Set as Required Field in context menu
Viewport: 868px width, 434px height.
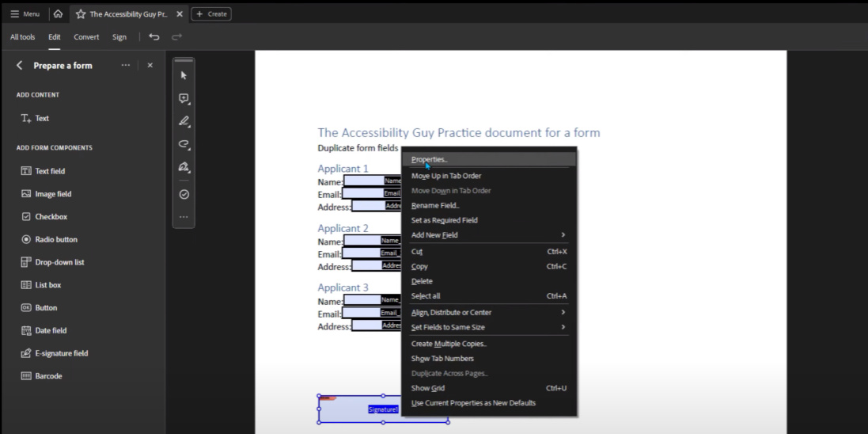pos(444,220)
